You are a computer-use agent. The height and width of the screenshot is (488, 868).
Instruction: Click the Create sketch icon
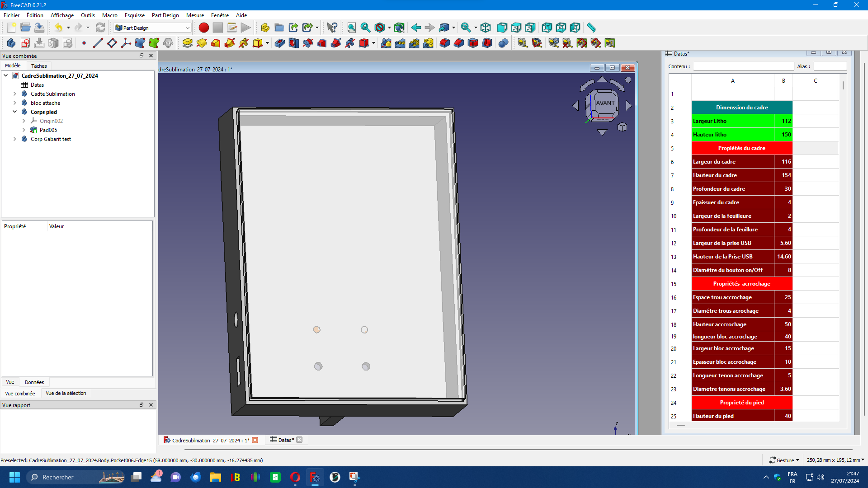pyautogui.click(x=25, y=43)
